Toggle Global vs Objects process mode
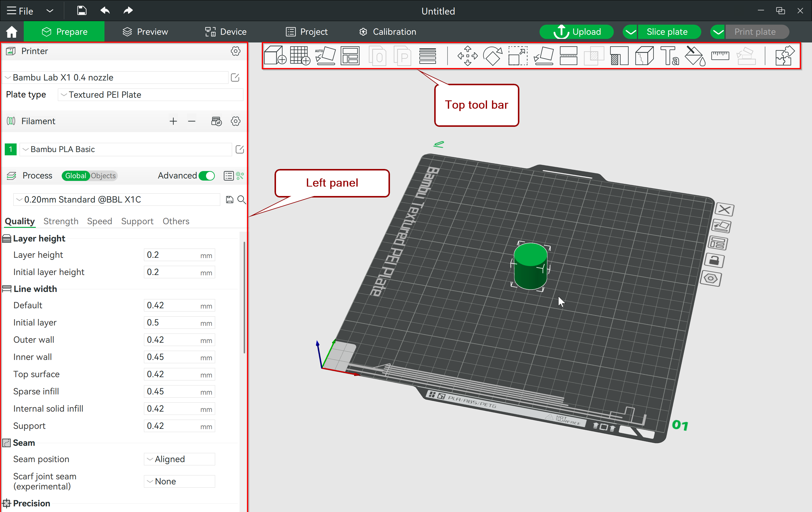Image resolution: width=812 pixels, height=512 pixels. click(90, 175)
